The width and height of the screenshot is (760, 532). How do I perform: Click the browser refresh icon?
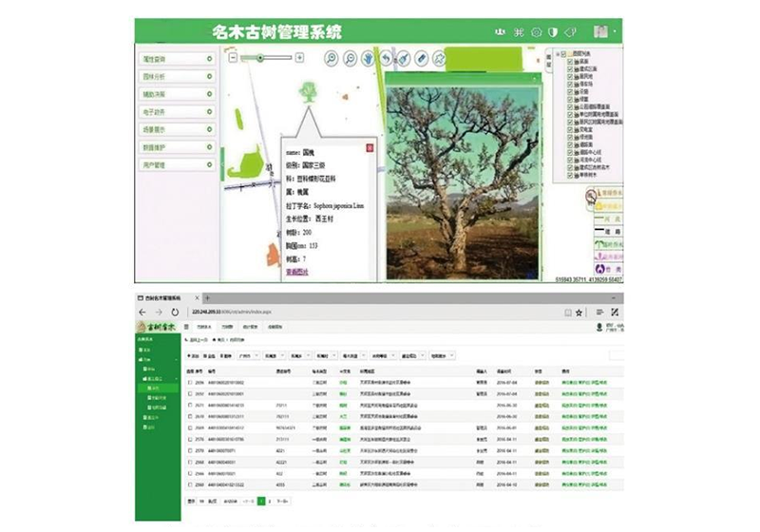(176, 312)
